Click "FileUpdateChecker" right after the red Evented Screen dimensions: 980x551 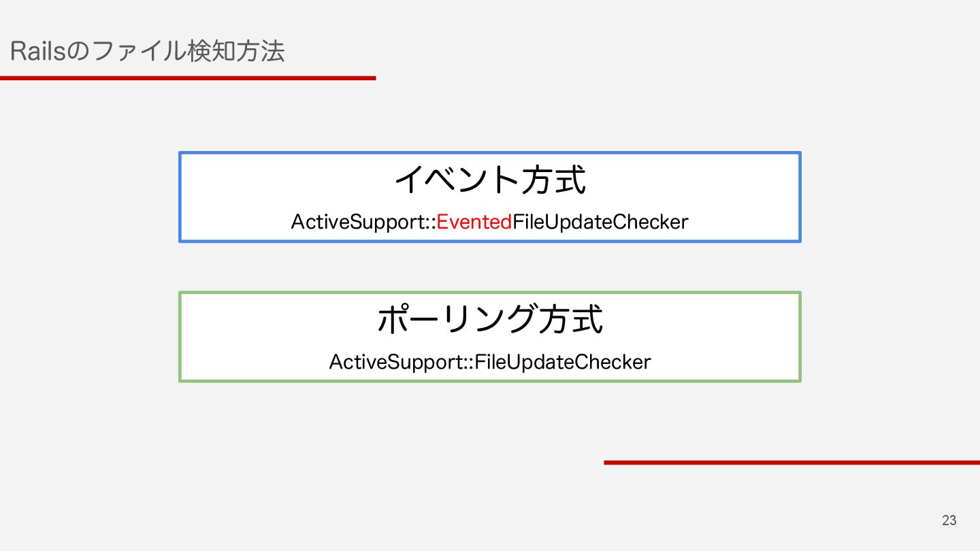[x=600, y=222]
